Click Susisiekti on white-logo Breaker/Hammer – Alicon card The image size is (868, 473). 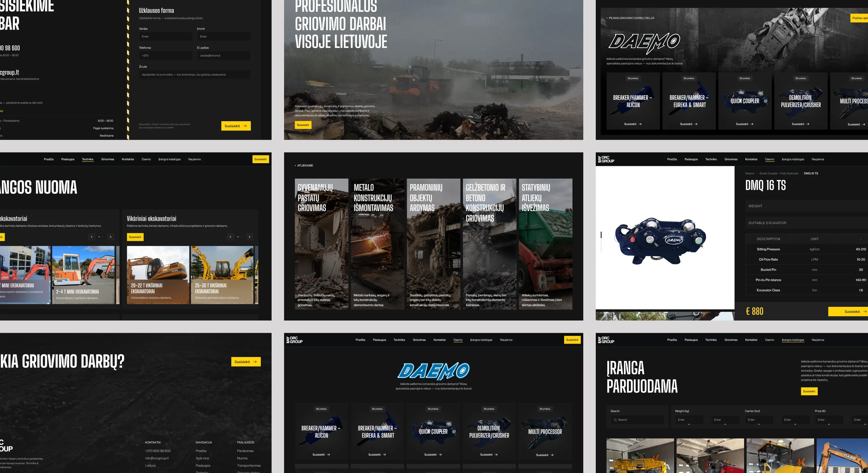pyautogui.click(x=633, y=124)
